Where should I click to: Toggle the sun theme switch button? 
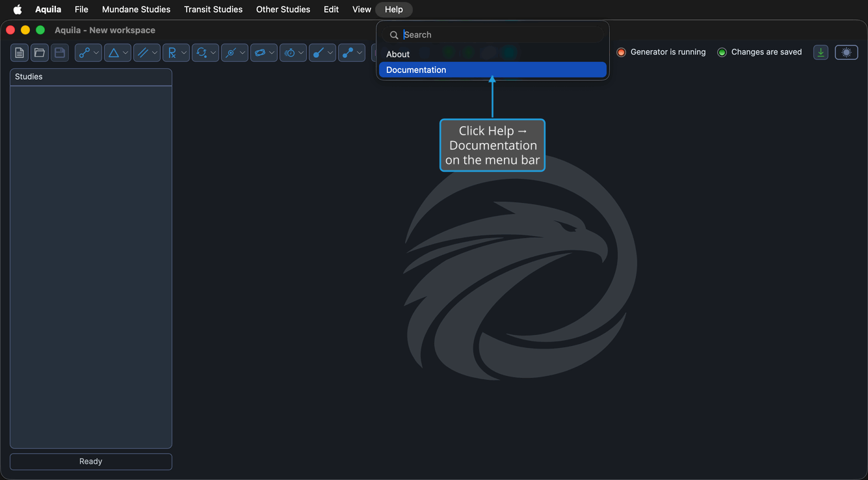(x=847, y=53)
